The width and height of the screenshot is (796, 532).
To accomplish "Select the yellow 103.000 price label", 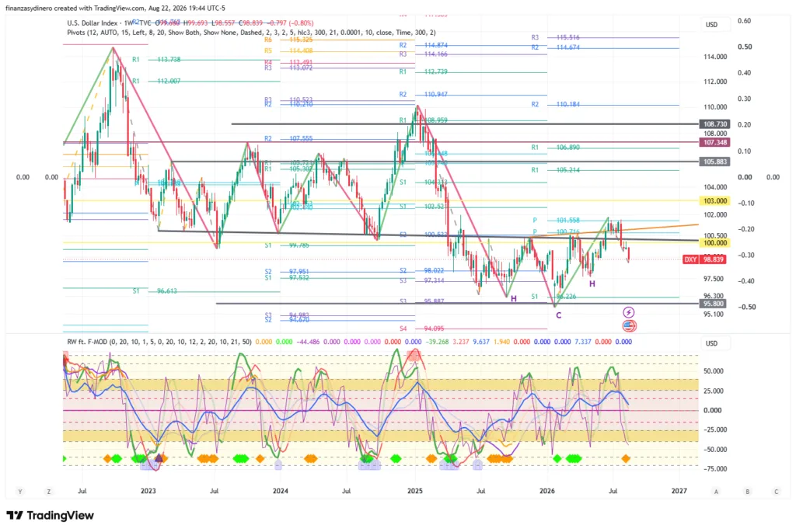I will click(x=715, y=201).
